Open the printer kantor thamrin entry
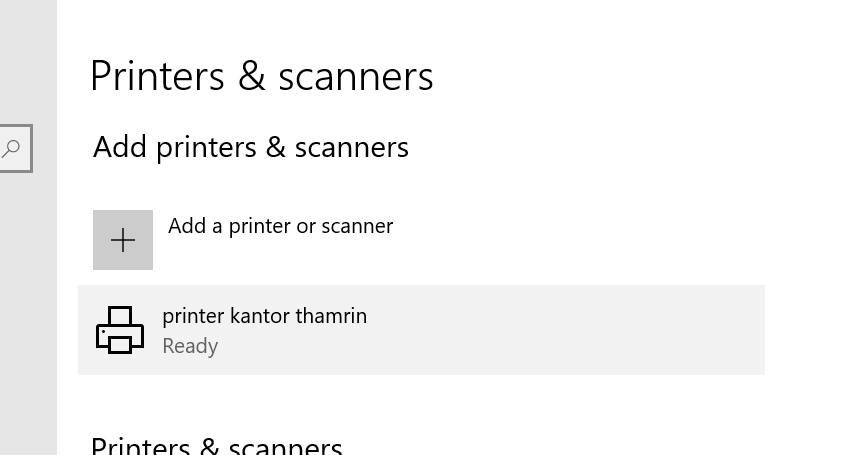 (264, 316)
